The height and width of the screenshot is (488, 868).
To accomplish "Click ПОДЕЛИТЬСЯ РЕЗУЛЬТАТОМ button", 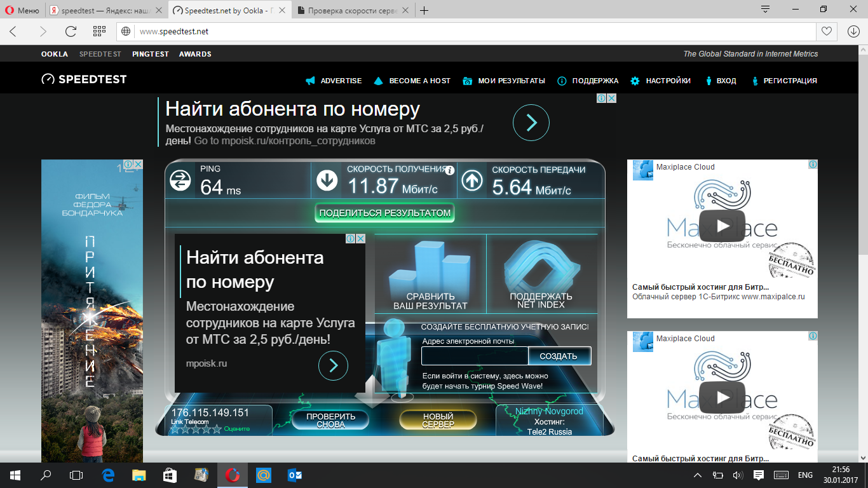I will click(x=385, y=213).
